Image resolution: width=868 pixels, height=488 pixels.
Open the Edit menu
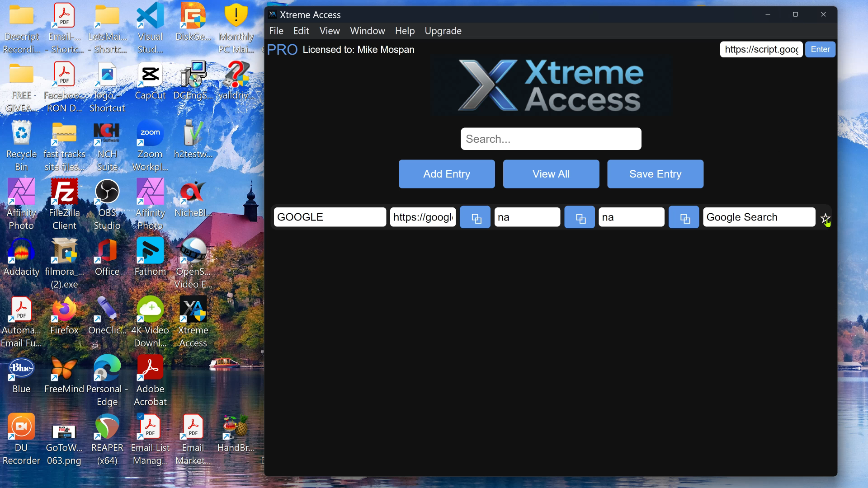coord(301,31)
